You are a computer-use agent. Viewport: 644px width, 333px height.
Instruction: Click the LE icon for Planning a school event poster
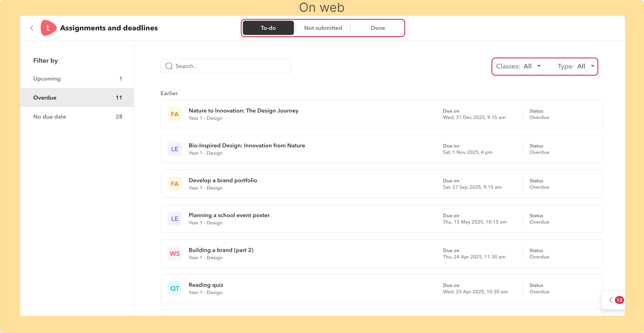click(x=175, y=219)
